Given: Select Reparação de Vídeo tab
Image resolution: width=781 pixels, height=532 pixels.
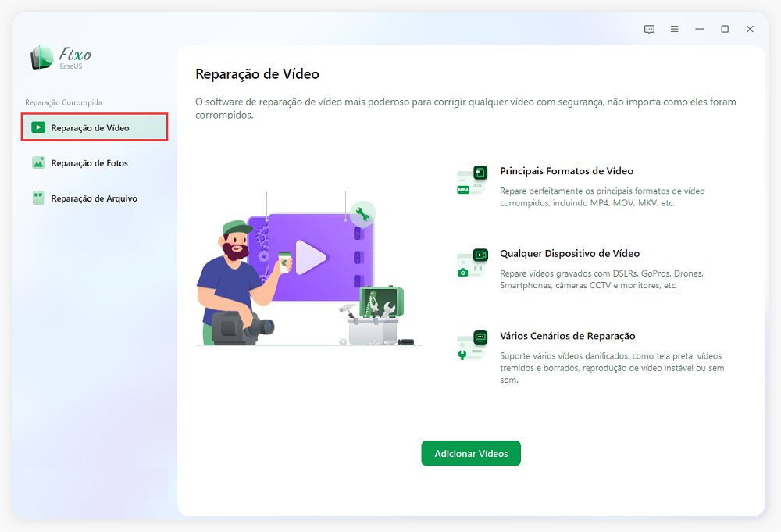Looking at the screenshot, I should click(95, 127).
